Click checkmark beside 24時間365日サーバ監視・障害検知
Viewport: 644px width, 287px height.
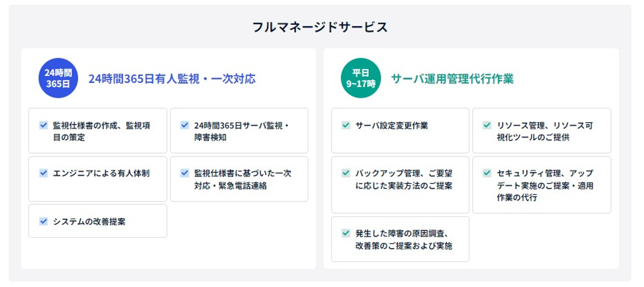click(x=185, y=125)
